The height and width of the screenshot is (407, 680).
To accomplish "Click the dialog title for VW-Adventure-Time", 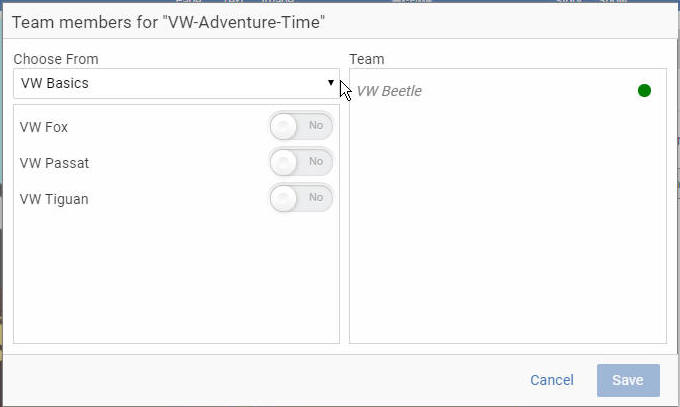I will pos(168,22).
